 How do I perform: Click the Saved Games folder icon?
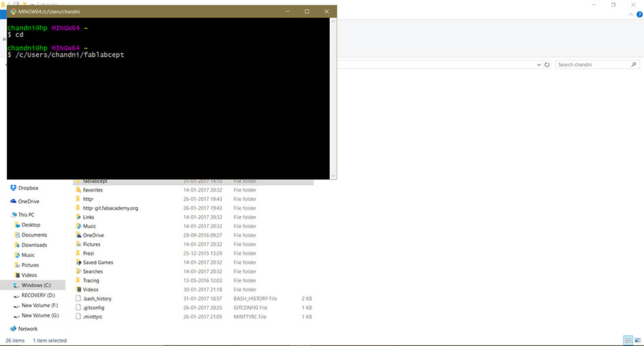click(78, 262)
